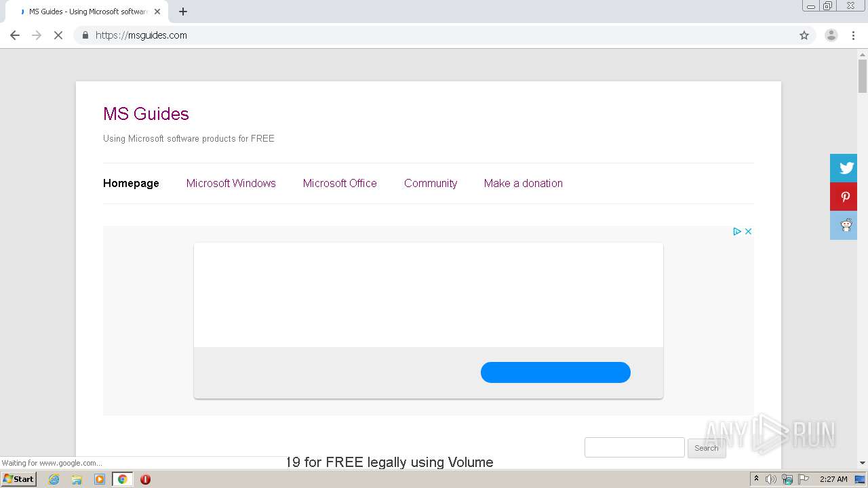Open the File Explorer taskbar icon
The height and width of the screenshot is (488, 868).
77,479
